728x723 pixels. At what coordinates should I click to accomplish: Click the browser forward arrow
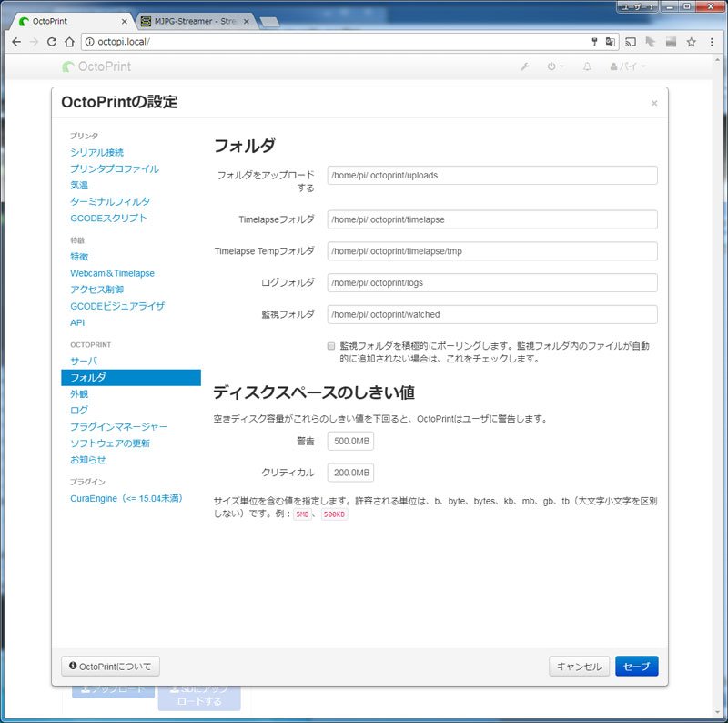pos(34,42)
